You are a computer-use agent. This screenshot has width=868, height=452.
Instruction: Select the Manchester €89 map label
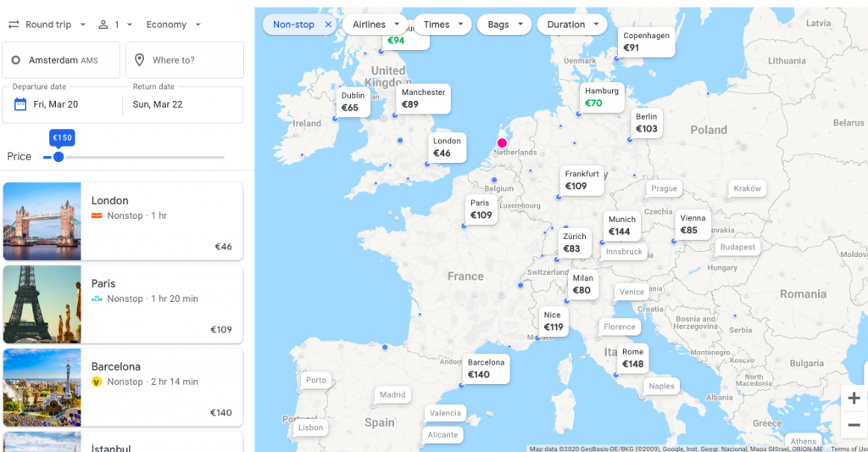tap(424, 98)
